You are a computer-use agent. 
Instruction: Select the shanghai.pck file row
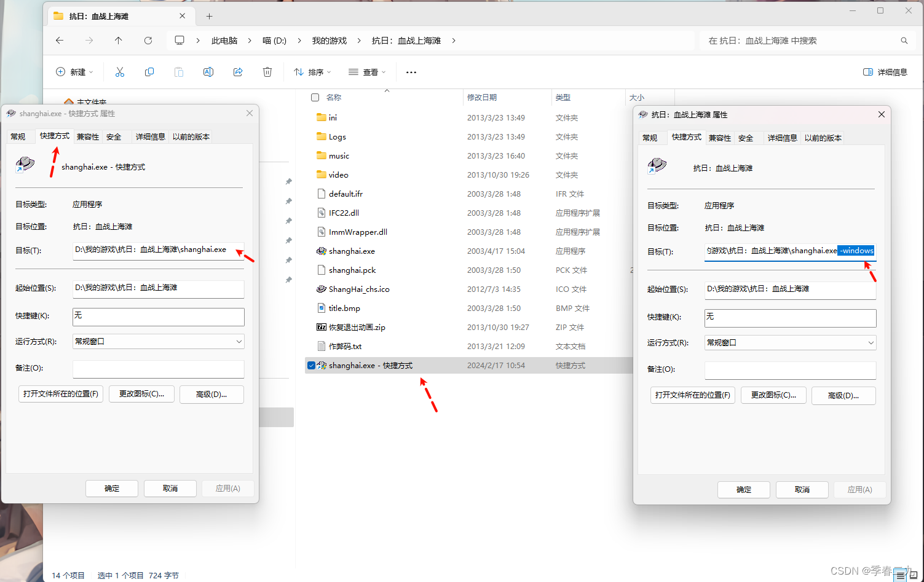point(468,270)
